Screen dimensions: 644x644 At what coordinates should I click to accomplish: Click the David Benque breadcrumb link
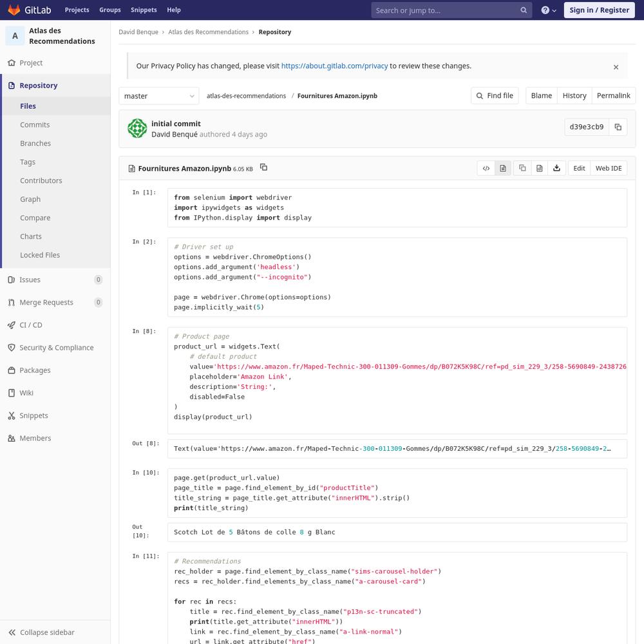138,32
